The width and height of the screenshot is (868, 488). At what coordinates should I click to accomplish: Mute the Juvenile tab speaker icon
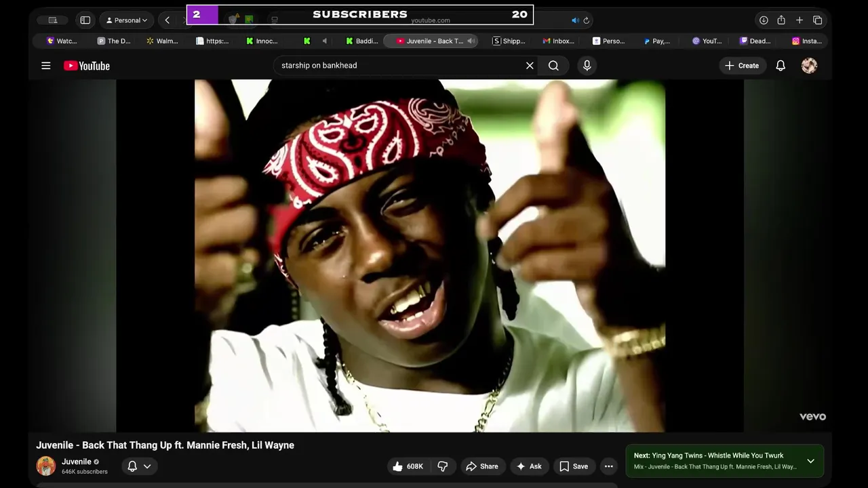click(471, 41)
